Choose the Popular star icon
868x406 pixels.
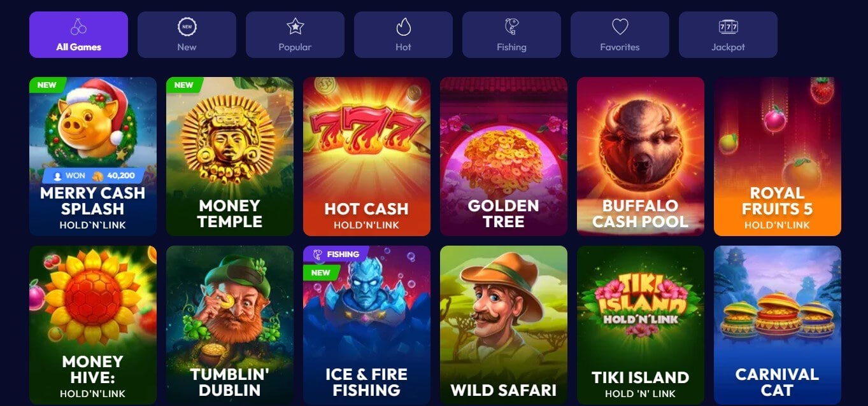(295, 27)
